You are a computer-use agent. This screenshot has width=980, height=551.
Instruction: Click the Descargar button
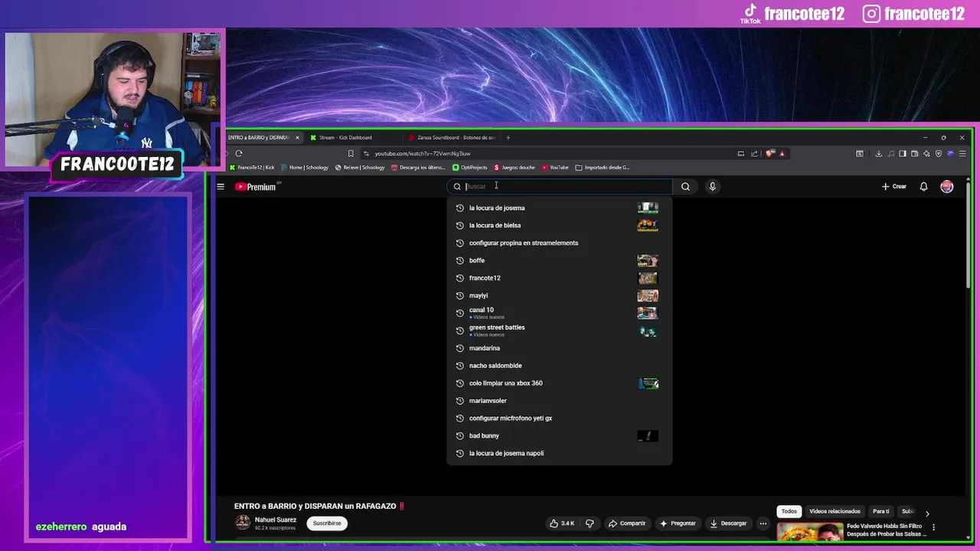point(728,523)
